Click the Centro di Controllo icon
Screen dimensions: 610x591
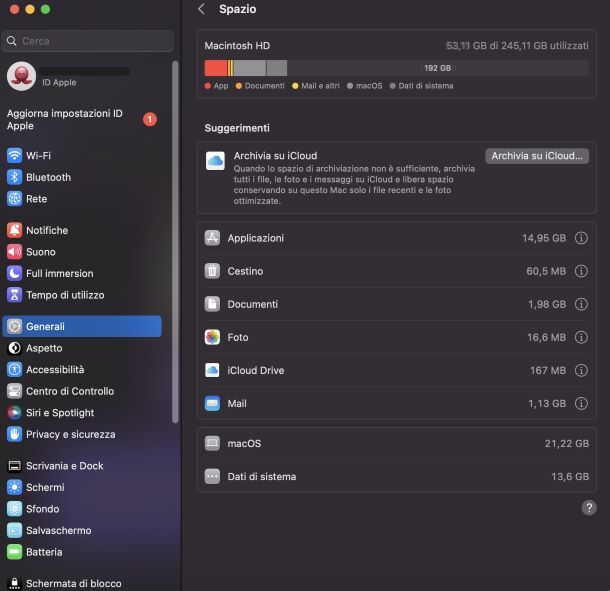click(14, 391)
